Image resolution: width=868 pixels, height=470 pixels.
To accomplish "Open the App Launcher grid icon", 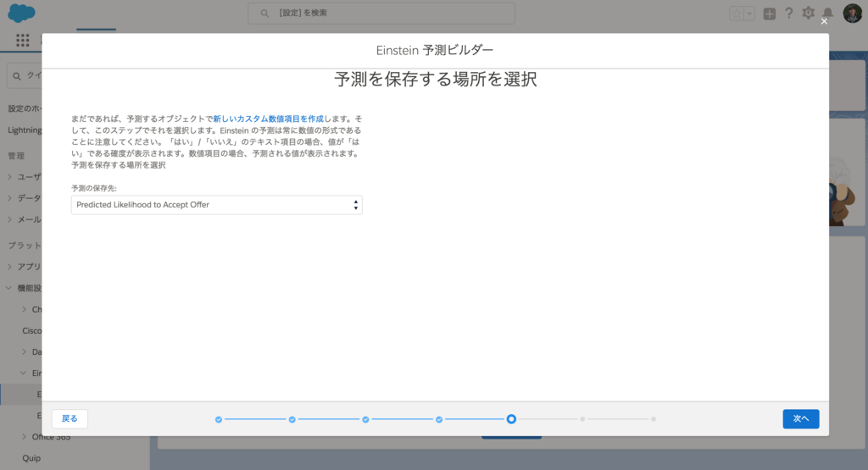I will coord(23,41).
